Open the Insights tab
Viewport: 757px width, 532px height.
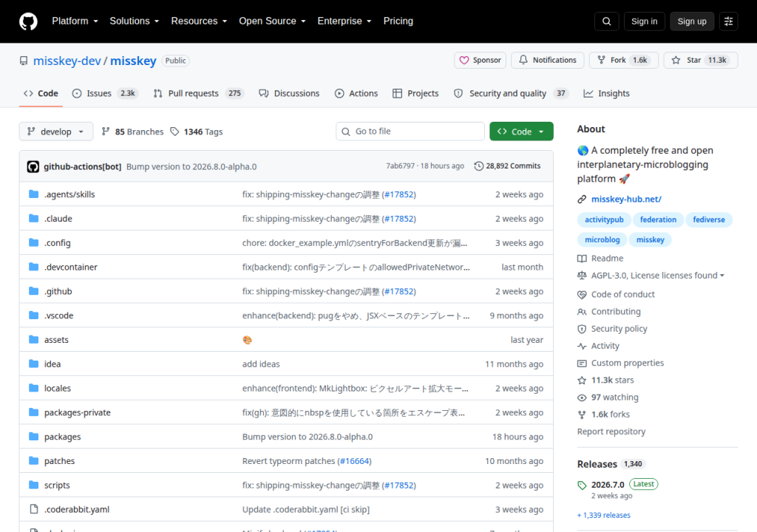pyautogui.click(x=606, y=93)
